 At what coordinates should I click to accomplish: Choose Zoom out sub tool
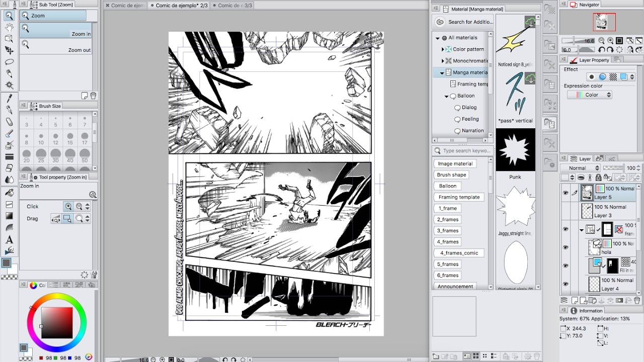pos(56,46)
